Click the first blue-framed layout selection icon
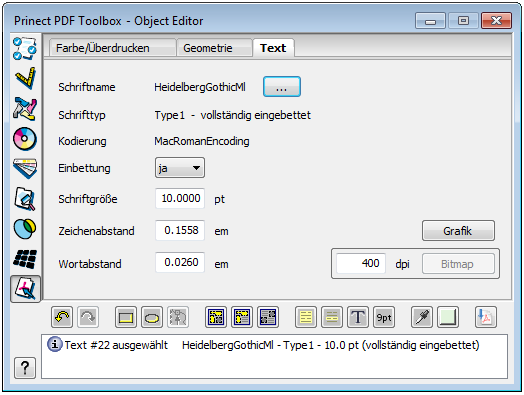Image resolution: width=524 pixels, height=395 pixels. click(x=216, y=317)
